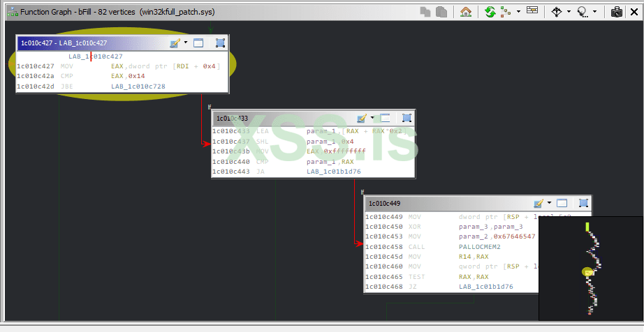
Task: Select address 1c010c42d JBE line
Action: [x=36, y=86]
